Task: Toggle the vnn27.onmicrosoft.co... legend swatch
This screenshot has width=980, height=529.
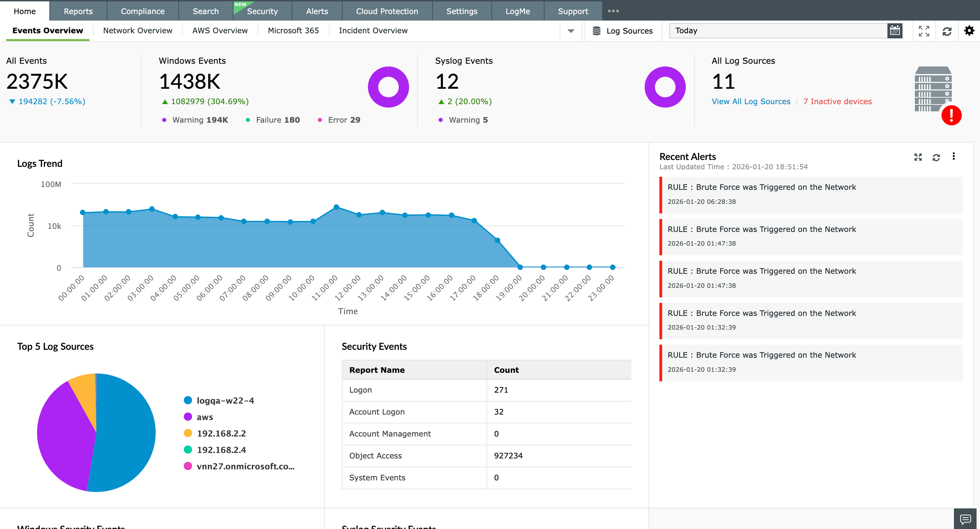Action: (x=188, y=466)
